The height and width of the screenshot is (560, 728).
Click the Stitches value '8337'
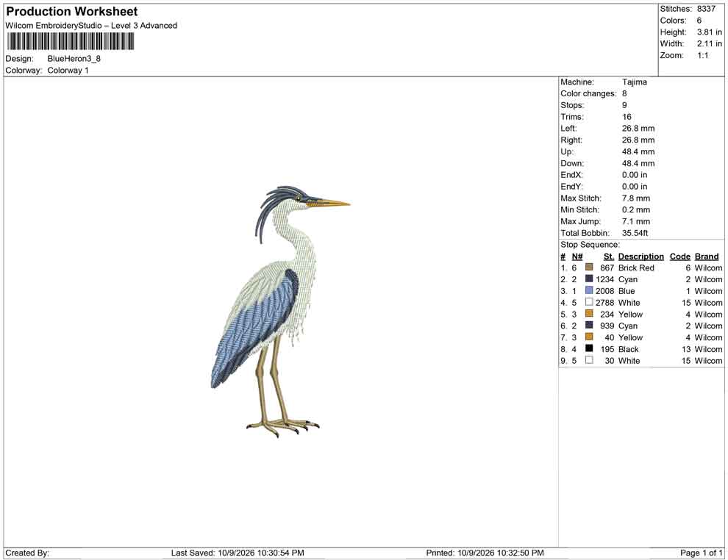tap(706, 9)
